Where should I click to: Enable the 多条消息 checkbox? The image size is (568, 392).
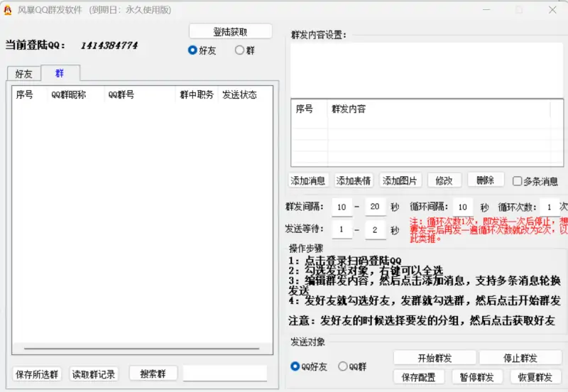coord(518,181)
